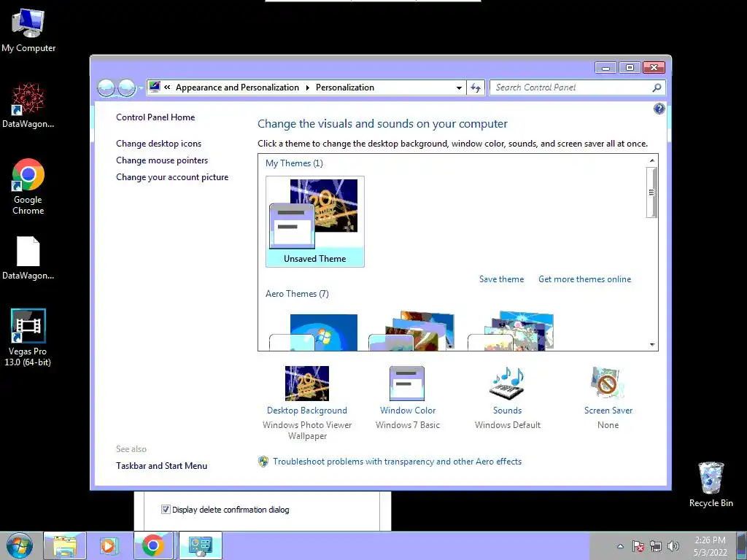Open Windows Explorer from the taskbar
The width and height of the screenshot is (747, 560).
tap(65, 545)
